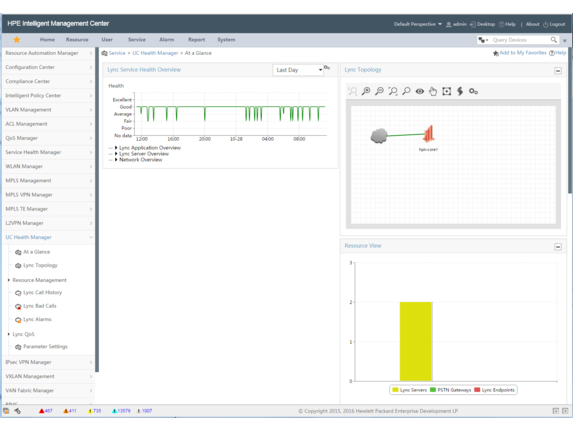573x430 pixels.
Task: Toggle PSTN Gateways legend entry
Action: [451, 390]
